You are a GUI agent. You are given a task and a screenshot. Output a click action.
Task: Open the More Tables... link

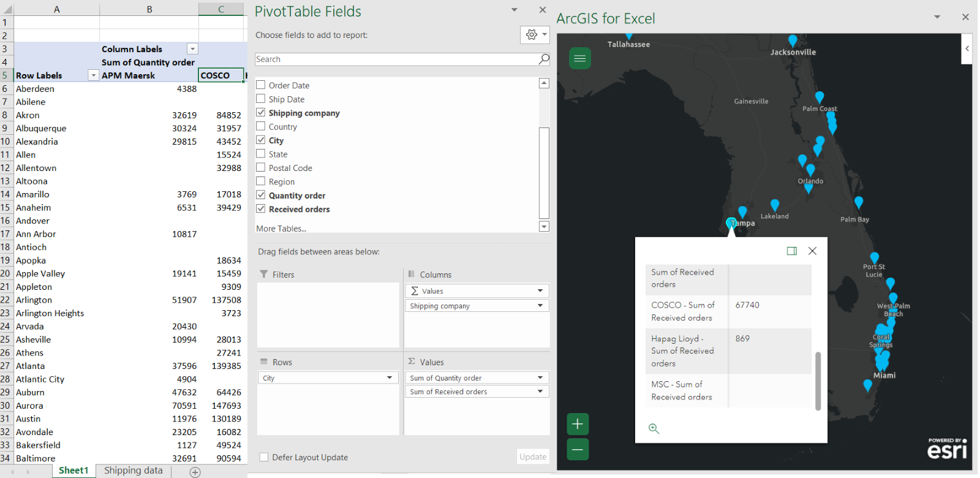point(281,229)
